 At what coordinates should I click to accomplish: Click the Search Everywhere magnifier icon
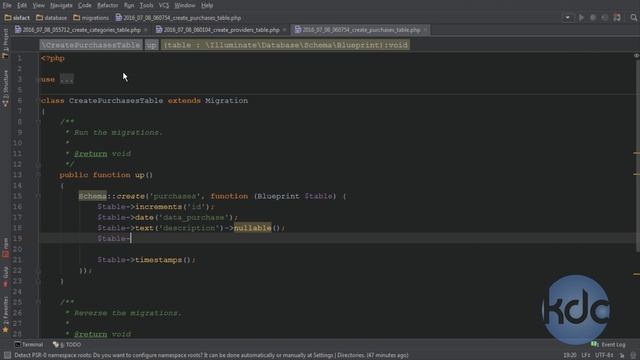[x=633, y=18]
